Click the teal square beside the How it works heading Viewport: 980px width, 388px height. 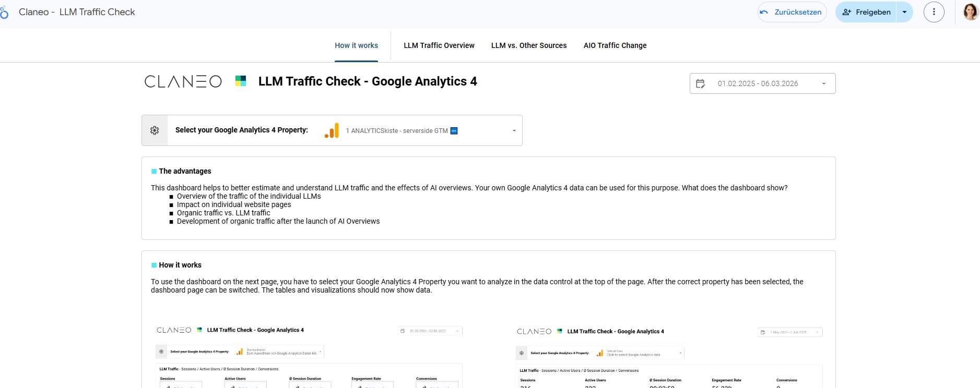click(x=154, y=265)
